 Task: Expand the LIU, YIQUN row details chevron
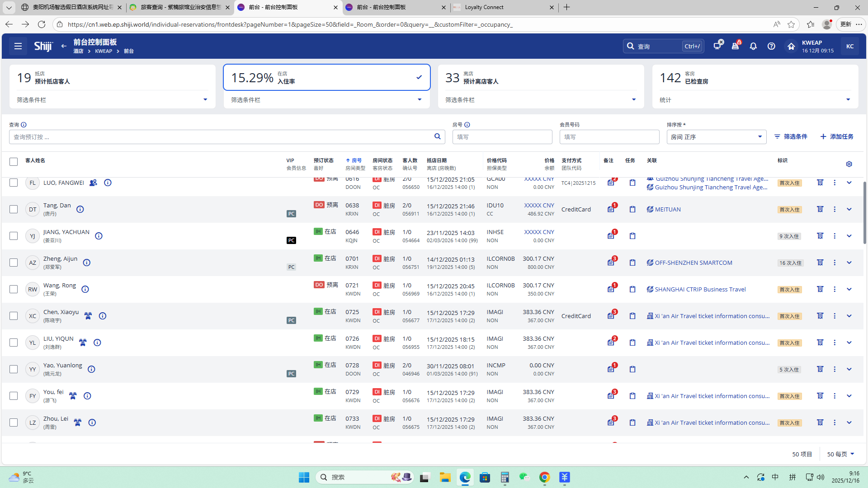click(849, 343)
